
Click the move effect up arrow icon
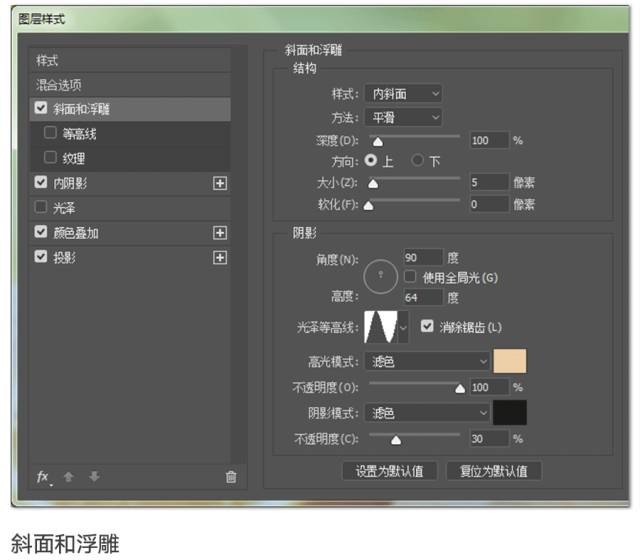tap(69, 477)
